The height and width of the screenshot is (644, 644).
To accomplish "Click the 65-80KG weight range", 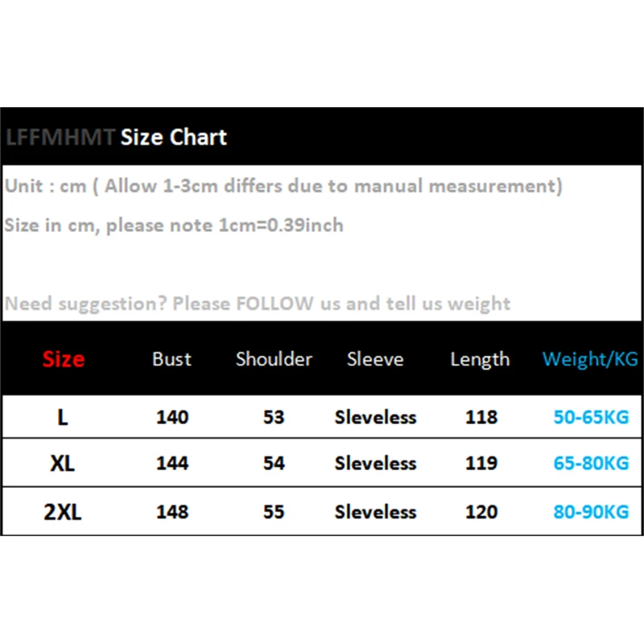I will pos(591,464).
